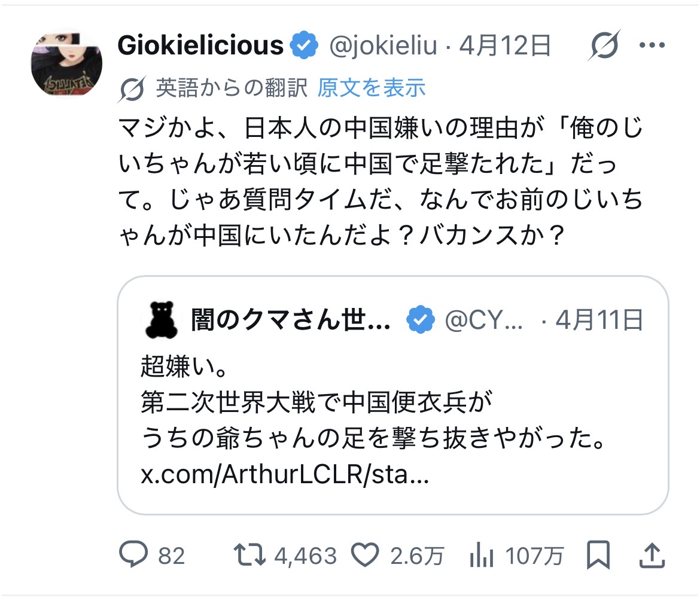Click the Grok icon at top right

pyautogui.click(x=603, y=45)
